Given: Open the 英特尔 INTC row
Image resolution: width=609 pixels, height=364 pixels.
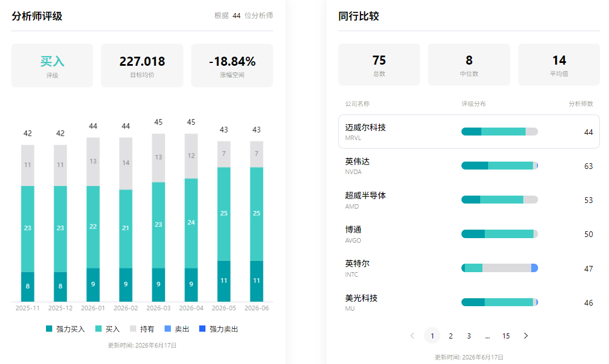Looking at the screenshot, I should pos(469,268).
